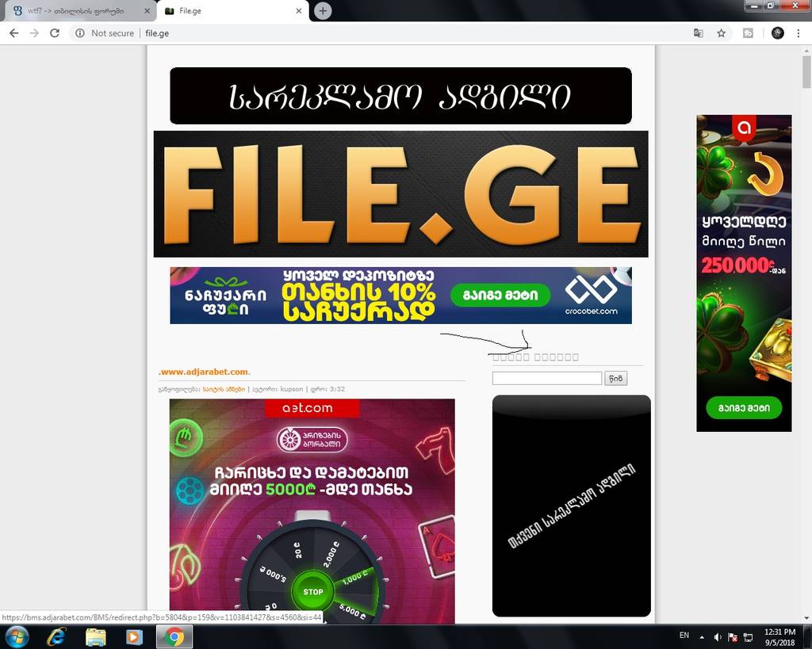Click black sidebar ad placeholder
The width and height of the screenshot is (812, 649).
(571, 506)
